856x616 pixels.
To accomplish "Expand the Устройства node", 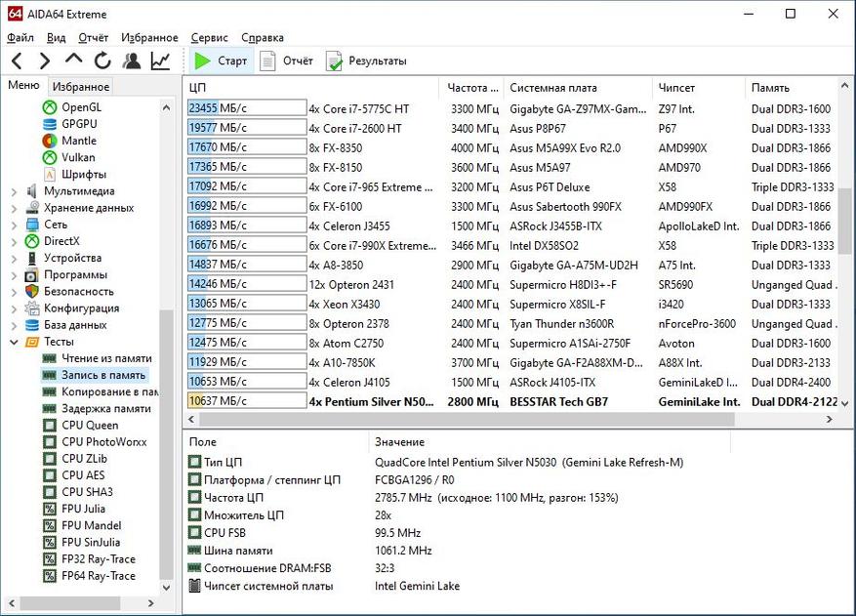I will tap(14, 259).
